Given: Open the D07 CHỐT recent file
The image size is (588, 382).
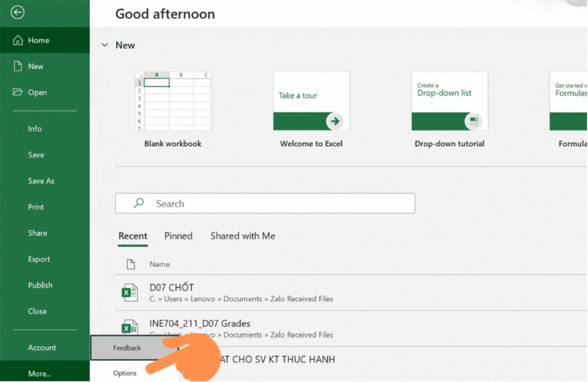Looking at the screenshot, I should tap(351, 293).
